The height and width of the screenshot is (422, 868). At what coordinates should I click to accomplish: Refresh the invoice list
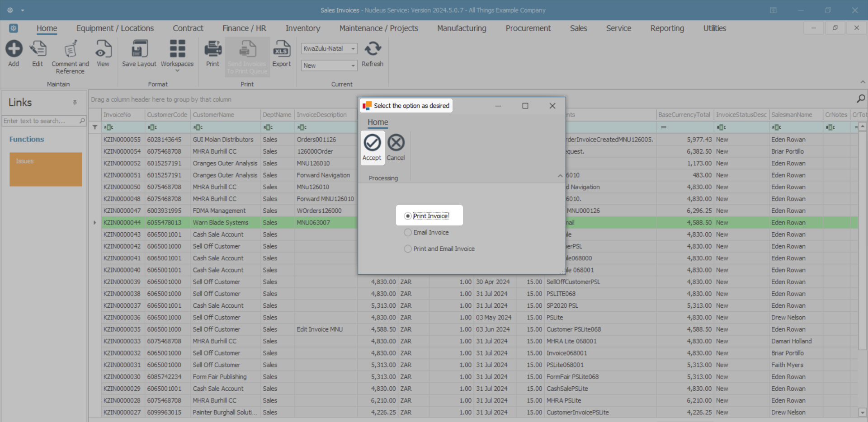coord(373,49)
